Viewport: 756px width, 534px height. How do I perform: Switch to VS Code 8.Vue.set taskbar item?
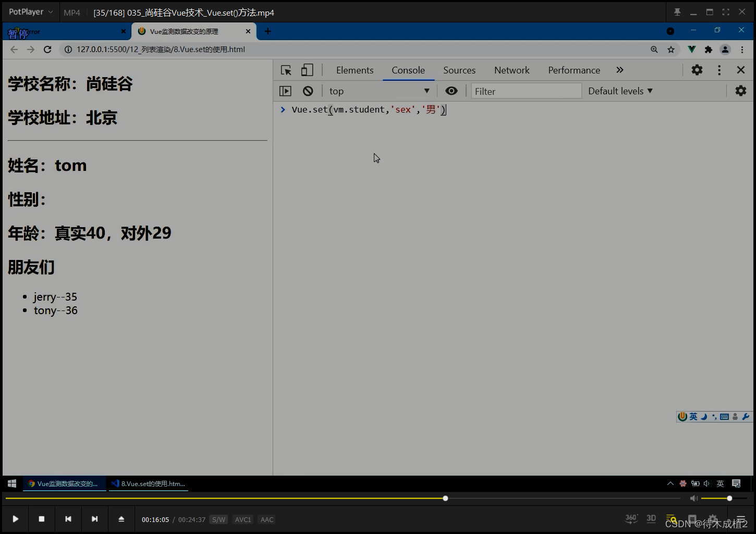click(x=149, y=483)
